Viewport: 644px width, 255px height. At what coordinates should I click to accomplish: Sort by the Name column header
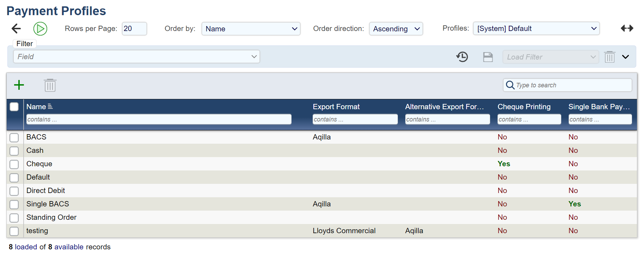[36, 107]
